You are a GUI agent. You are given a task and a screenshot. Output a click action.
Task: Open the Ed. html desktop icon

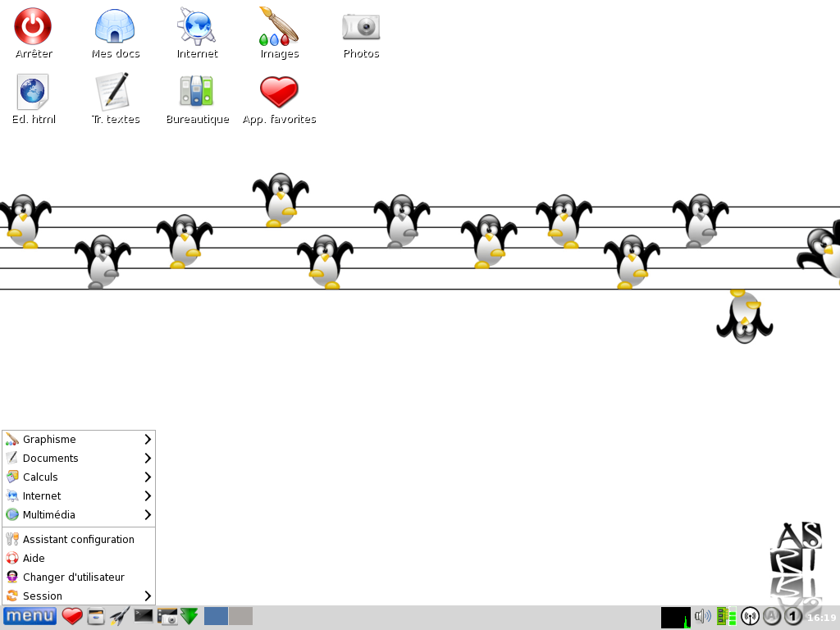click(x=33, y=92)
